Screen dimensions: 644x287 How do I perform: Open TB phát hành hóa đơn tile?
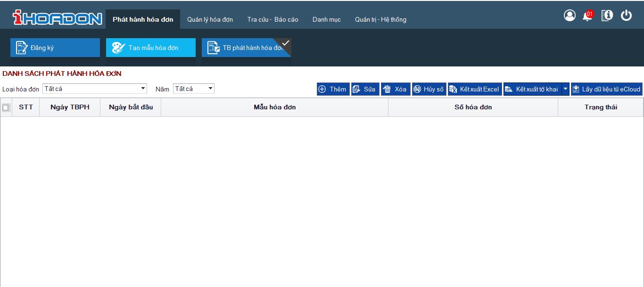(x=246, y=48)
